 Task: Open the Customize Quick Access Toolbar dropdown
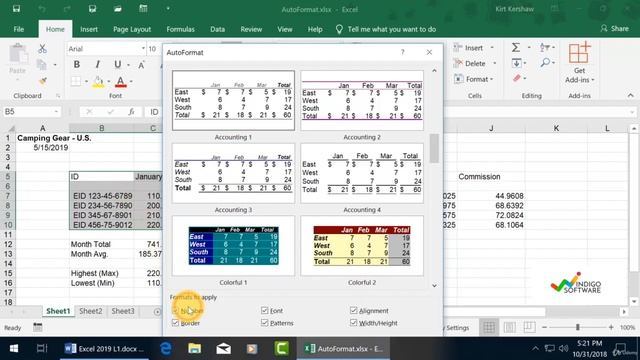pos(168,9)
